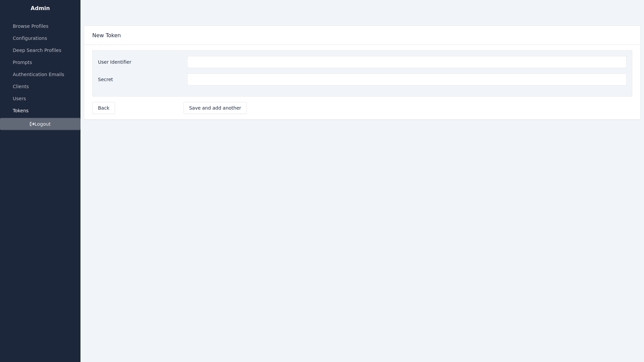
Task: Click the Secret label
Action: pos(105,79)
